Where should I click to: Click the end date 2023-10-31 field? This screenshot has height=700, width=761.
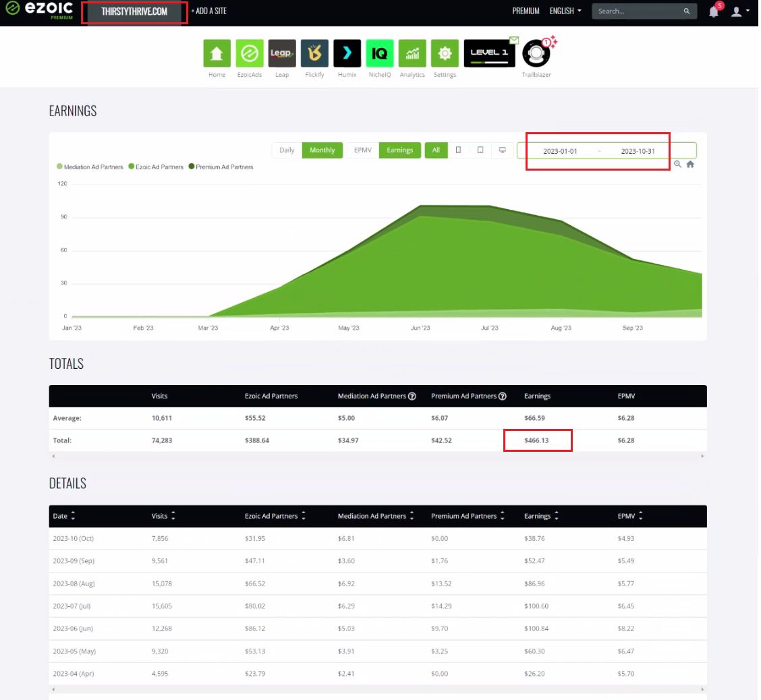tap(638, 151)
